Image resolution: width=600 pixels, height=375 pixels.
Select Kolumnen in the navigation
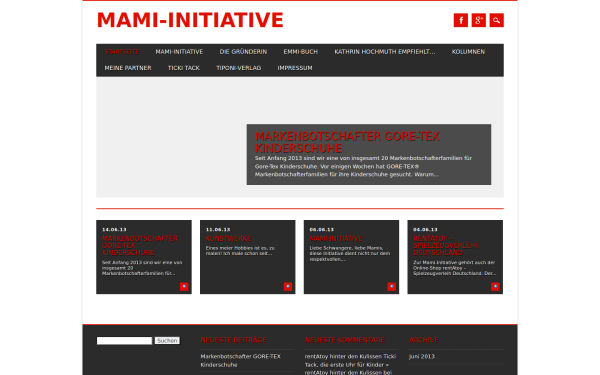point(468,52)
